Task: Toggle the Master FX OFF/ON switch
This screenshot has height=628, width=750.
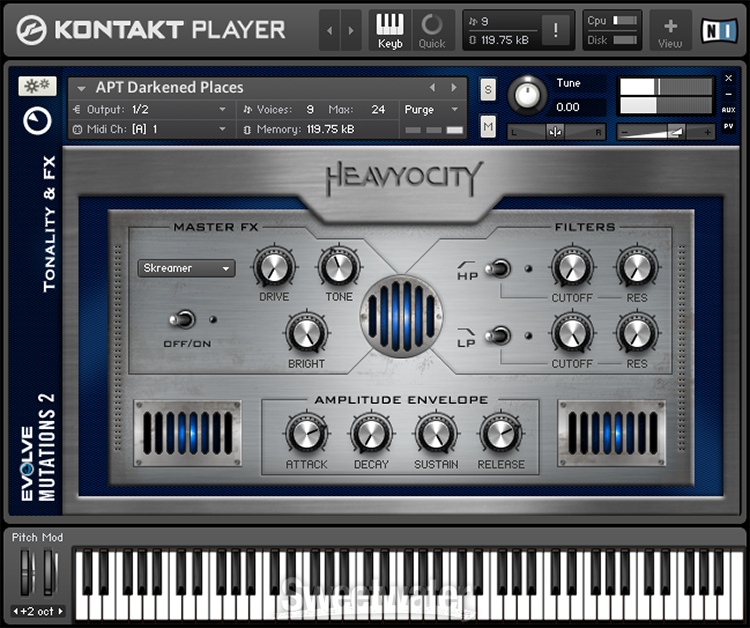Action: coord(183,320)
